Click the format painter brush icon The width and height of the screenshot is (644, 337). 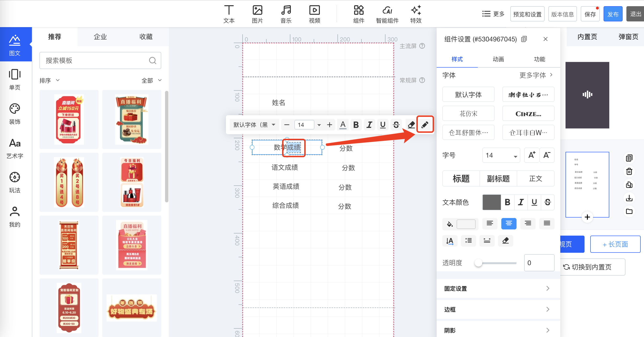coord(425,125)
